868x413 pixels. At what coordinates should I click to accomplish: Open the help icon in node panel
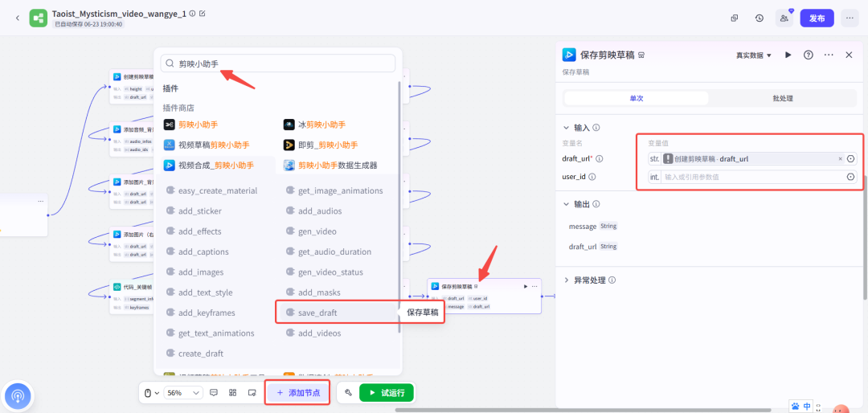(809, 55)
